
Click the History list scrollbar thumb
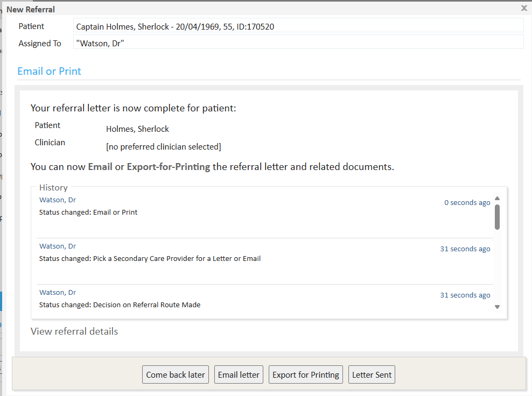(x=497, y=216)
